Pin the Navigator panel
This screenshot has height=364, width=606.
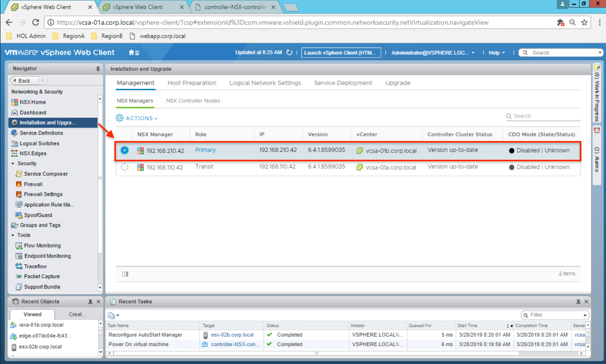click(x=98, y=69)
